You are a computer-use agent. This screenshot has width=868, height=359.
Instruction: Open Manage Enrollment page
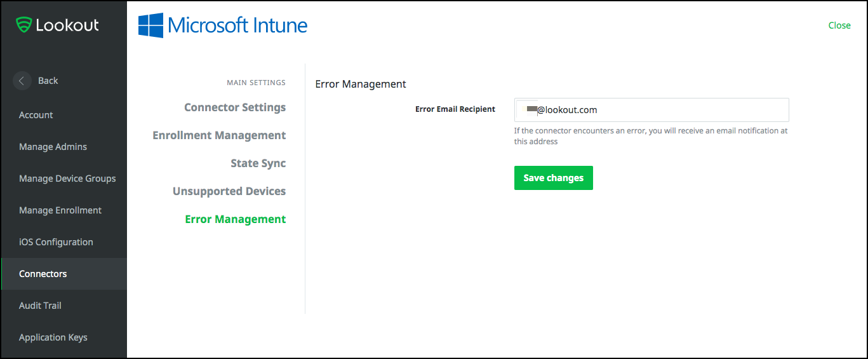point(60,210)
